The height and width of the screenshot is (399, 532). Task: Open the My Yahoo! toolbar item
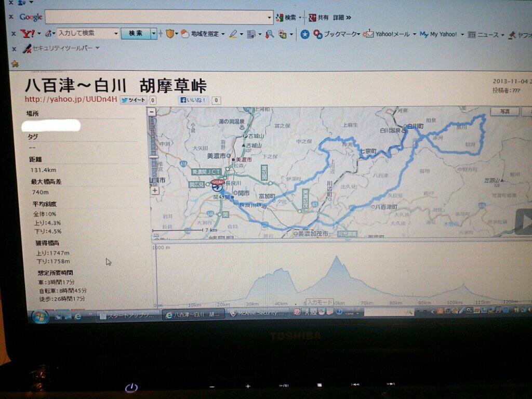(438, 34)
